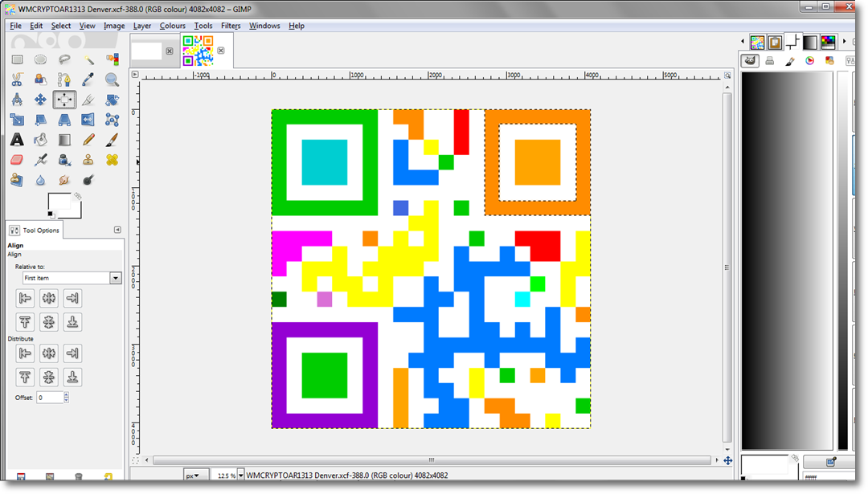Select the Free Select lasso tool
868x494 pixels.
pos(64,59)
